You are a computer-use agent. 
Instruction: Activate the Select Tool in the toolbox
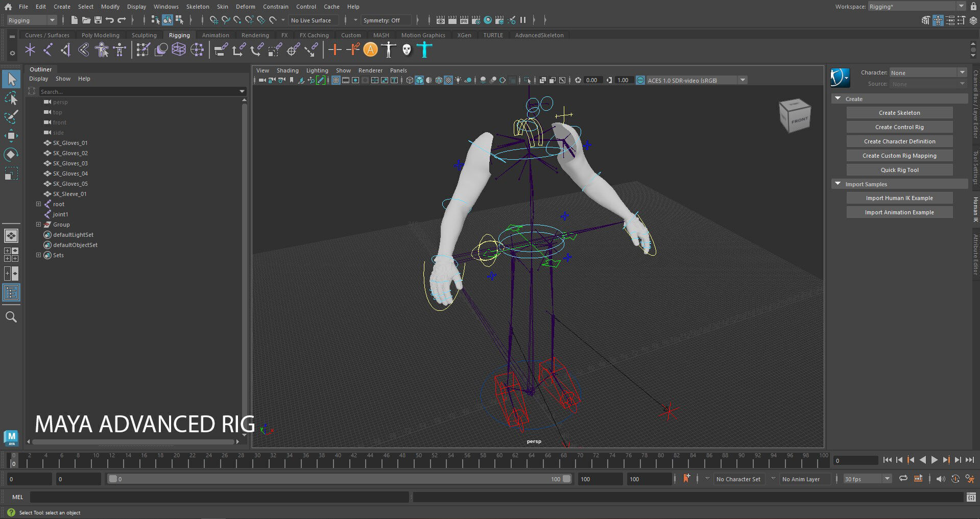[11, 79]
